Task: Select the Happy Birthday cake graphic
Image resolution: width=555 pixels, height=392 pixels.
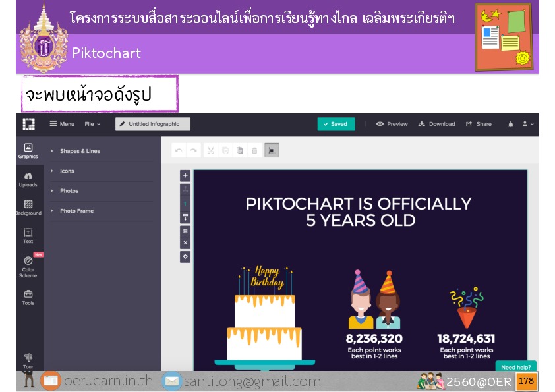Action: [x=265, y=317]
